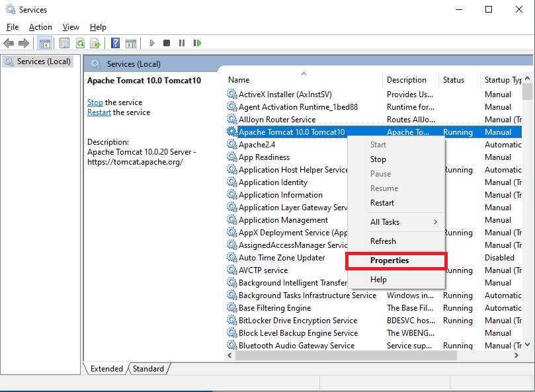This screenshot has width=535, height=392.
Task: Click gear icon beside ActiveX Installer service
Action: click(x=232, y=94)
